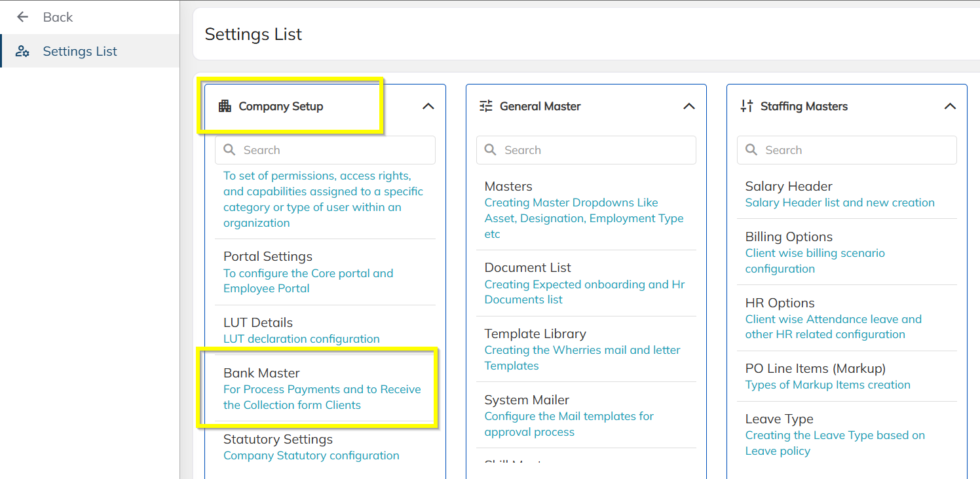This screenshot has height=479, width=980.
Task: Type in the Company Setup search field
Action: [x=334, y=150]
